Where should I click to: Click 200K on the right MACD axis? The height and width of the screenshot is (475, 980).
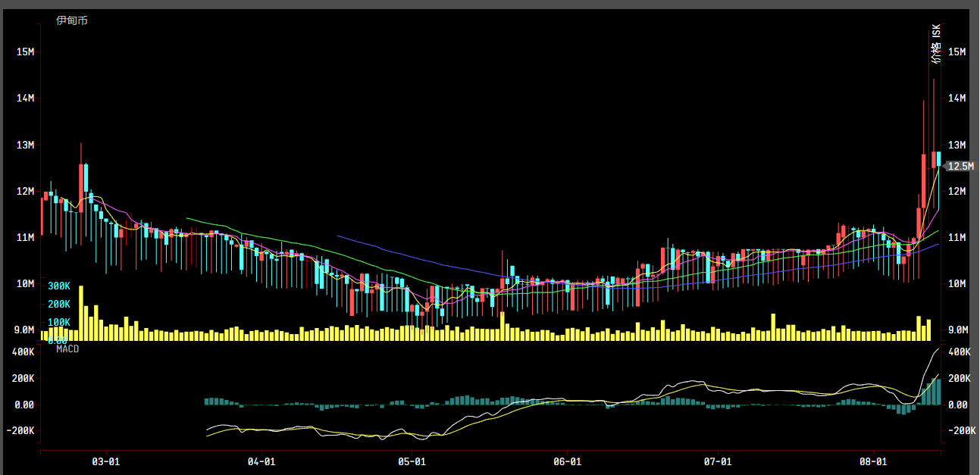tap(960, 378)
